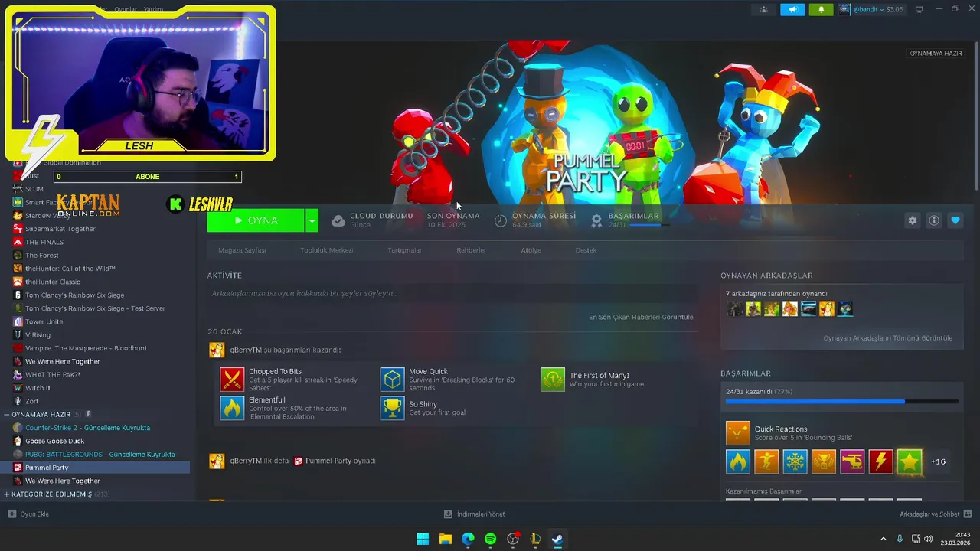Select PUBG: BATTLEGROUNDS in library list
The image size is (980, 551).
pyautogui.click(x=100, y=455)
